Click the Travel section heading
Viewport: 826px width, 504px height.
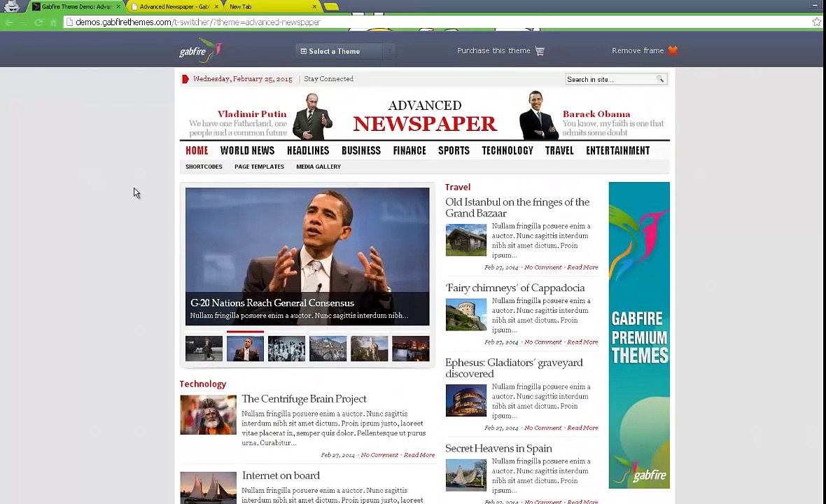pyautogui.click(x=458, y=187)
